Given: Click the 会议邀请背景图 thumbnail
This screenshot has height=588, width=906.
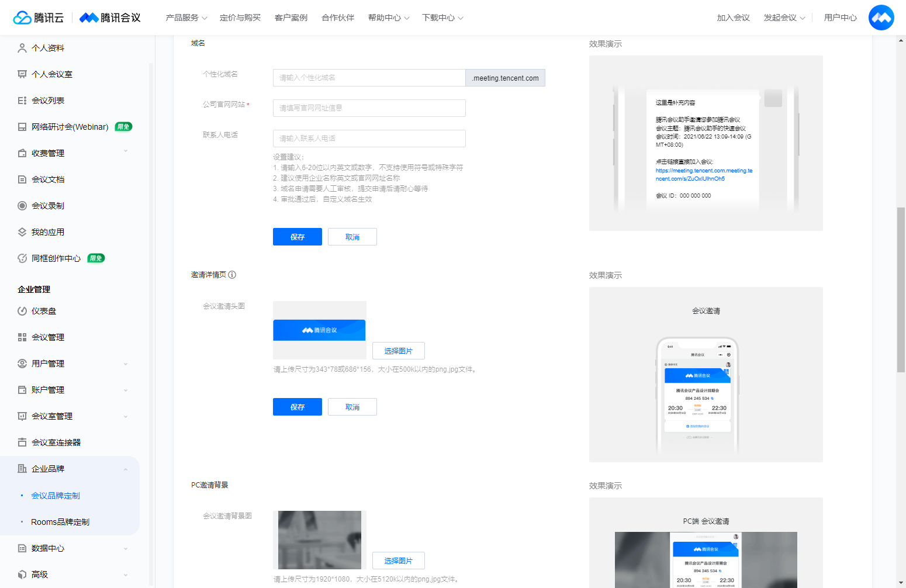Looking at the screenshot, I should point(320,540).
